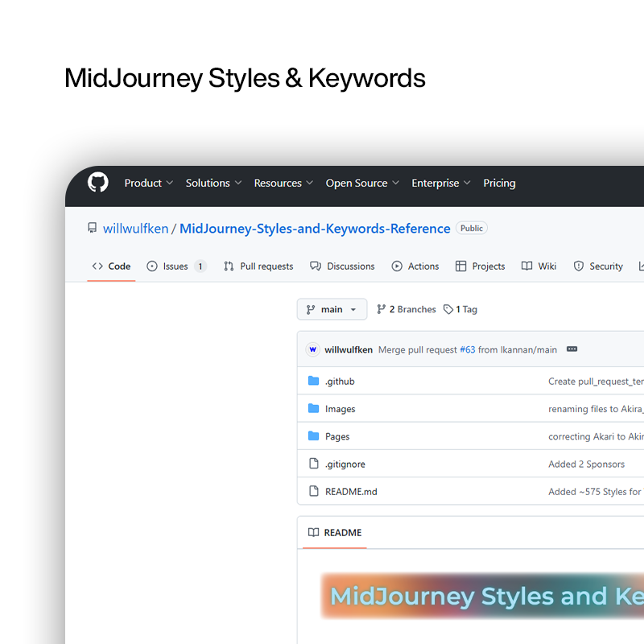644x644 pixels.
Task: Expand the Solutions menu
Action: pos(213,184)
